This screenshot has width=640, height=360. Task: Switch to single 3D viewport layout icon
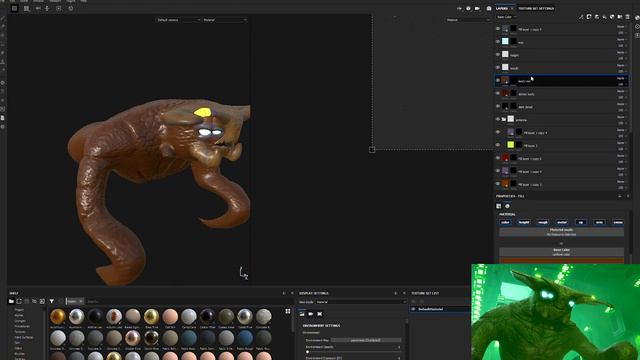15,8
